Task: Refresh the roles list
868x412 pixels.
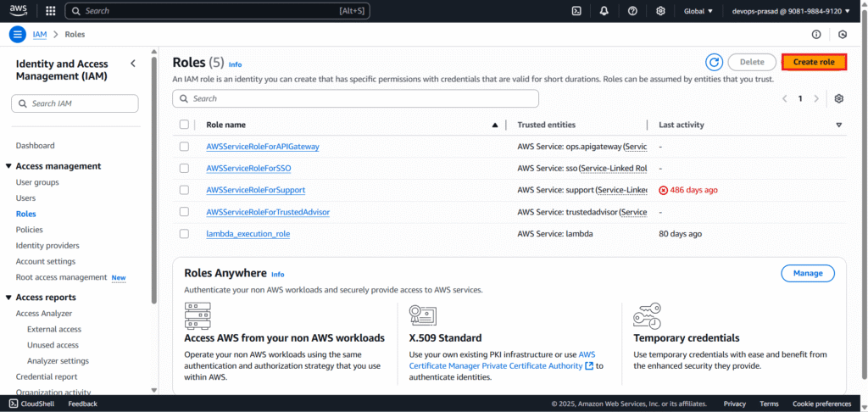Action: click(x=714, y=62)
